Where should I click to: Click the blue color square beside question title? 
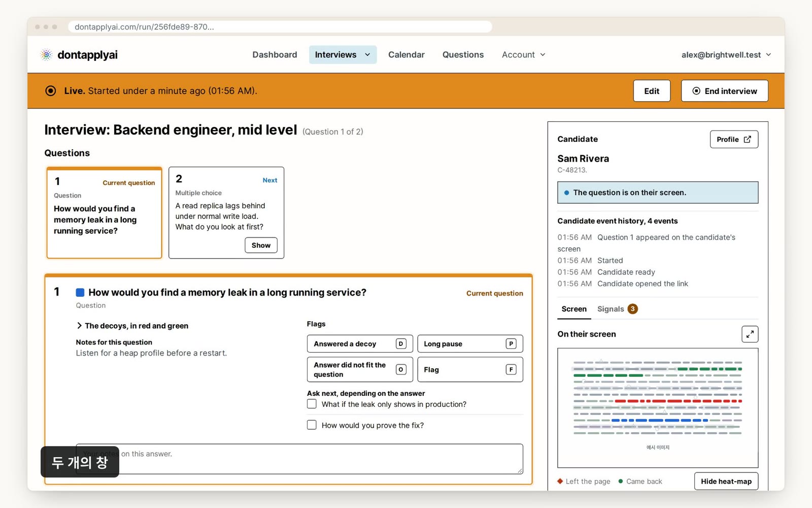[80, 292]
